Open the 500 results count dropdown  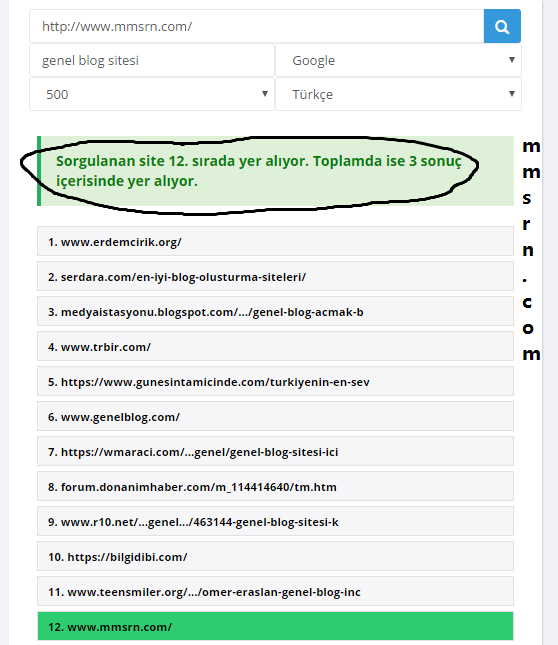pyautogui.click(x=152, y=94)
